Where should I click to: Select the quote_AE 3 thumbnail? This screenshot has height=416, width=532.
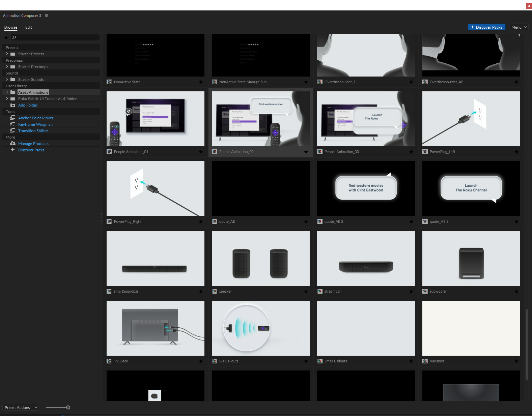[x=471, y=188]
